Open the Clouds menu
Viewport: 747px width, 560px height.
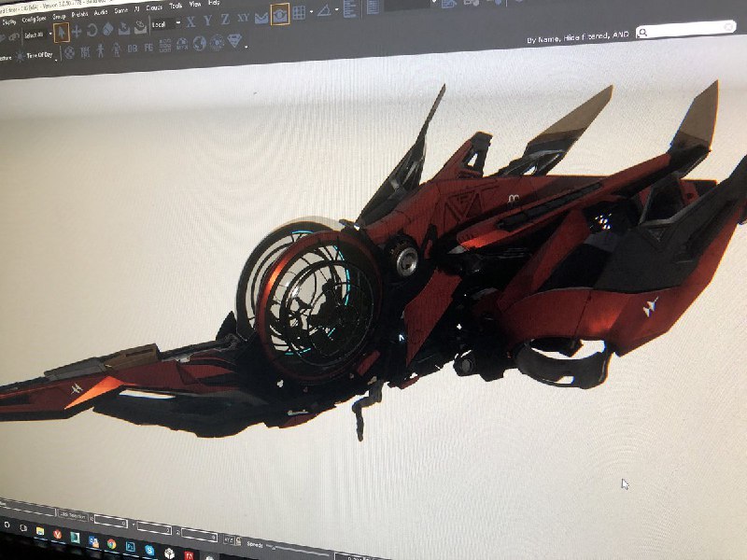tap(153, 7)
